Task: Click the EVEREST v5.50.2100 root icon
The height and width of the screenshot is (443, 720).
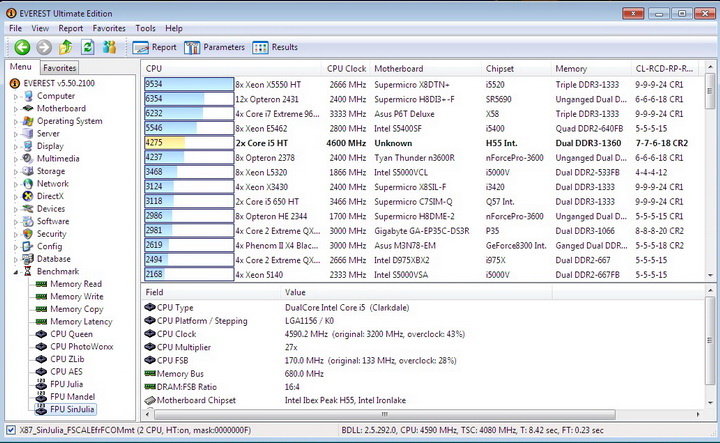Action: [x=15, y=83]
